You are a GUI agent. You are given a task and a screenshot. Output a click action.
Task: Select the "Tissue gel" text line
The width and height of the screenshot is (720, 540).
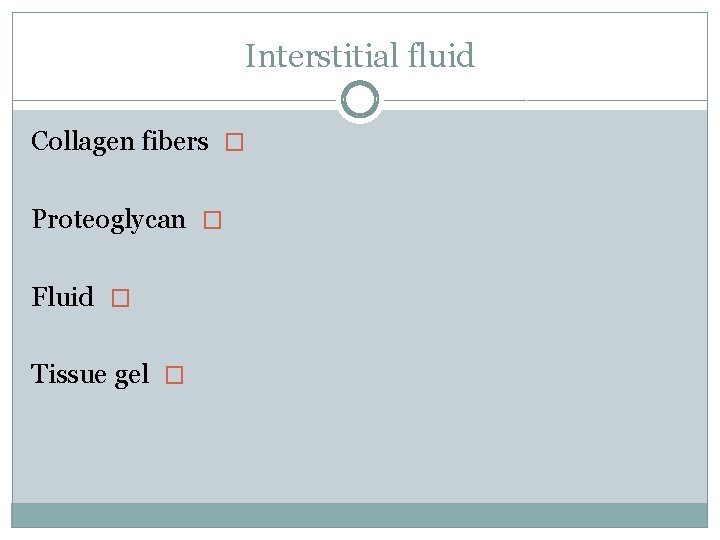90,375
